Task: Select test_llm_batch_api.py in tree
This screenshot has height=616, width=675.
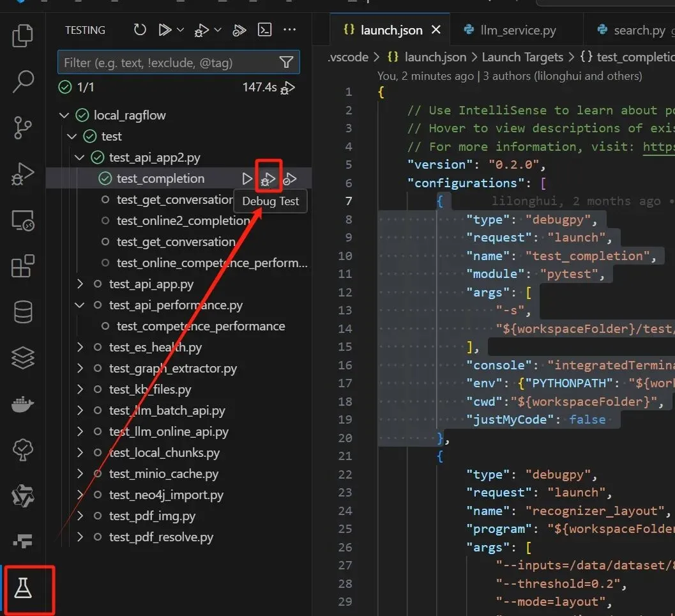Action: (167, 410)
